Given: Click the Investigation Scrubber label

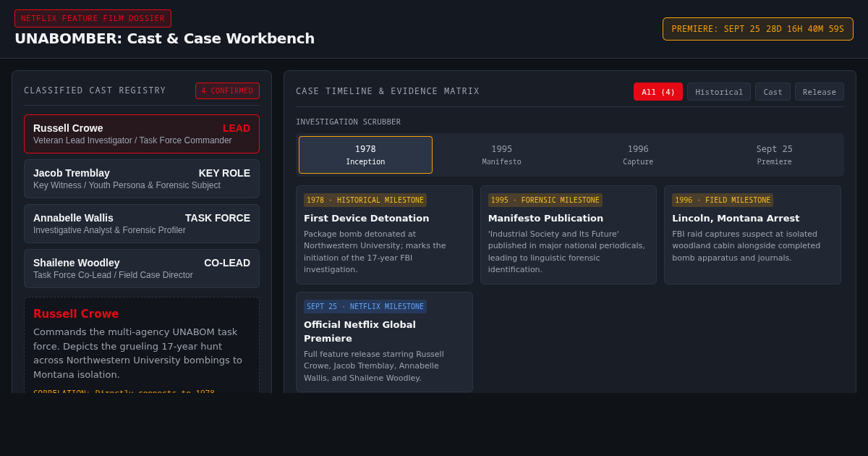Looking at the screenshot, I should pos(348,122).
